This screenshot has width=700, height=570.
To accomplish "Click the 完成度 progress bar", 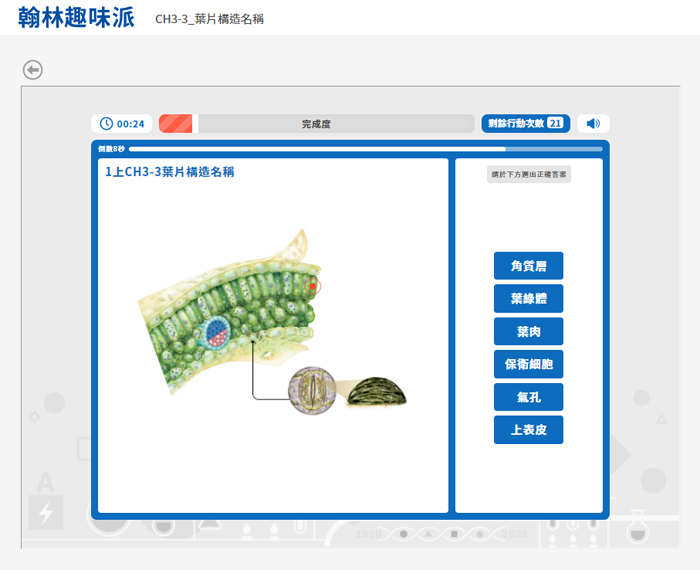I will pos(316,124).
